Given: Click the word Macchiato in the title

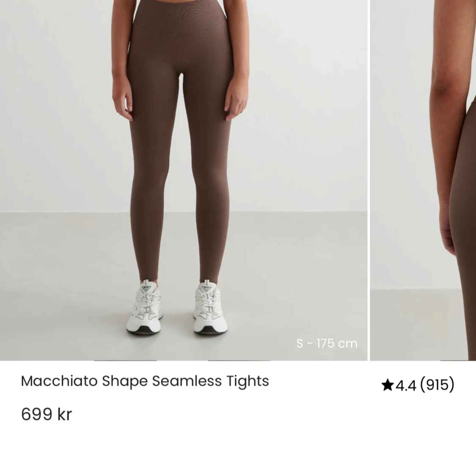Looking at the screenshot, I should 59,381.
